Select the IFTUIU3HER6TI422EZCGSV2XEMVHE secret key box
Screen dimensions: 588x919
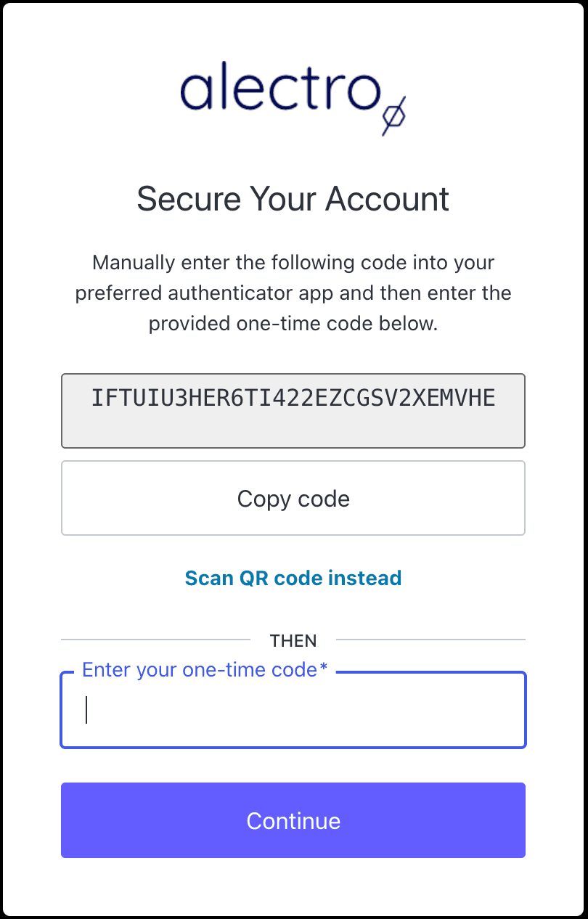pyautogui.click(x=293, y=410)
